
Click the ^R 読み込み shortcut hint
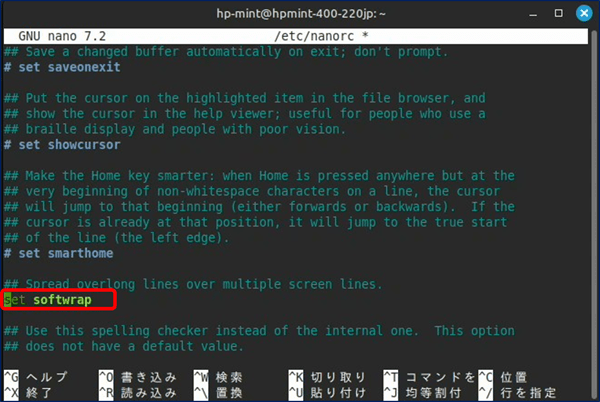[138, 393]
